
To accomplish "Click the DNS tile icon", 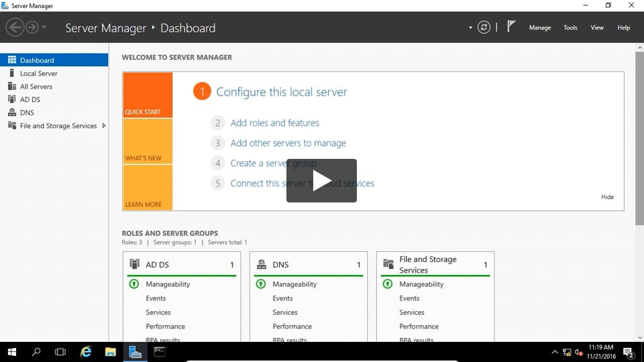I will tap(262, 265).
